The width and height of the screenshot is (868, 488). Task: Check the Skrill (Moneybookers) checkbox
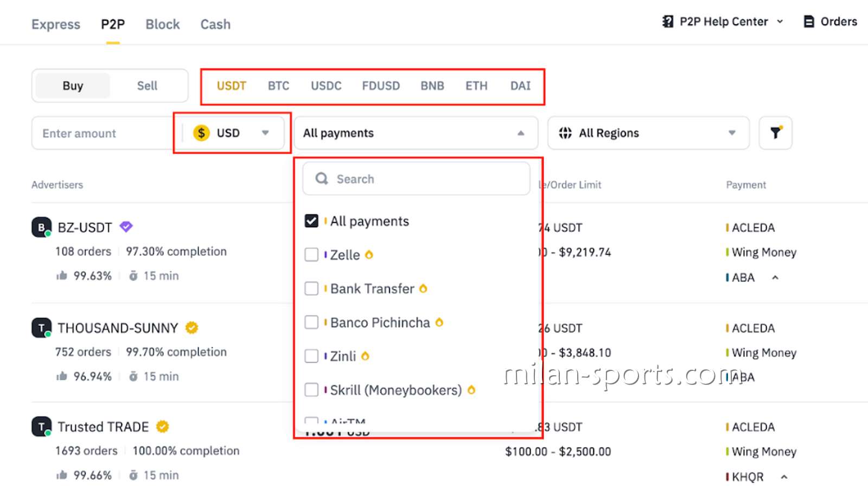(311, 390)
